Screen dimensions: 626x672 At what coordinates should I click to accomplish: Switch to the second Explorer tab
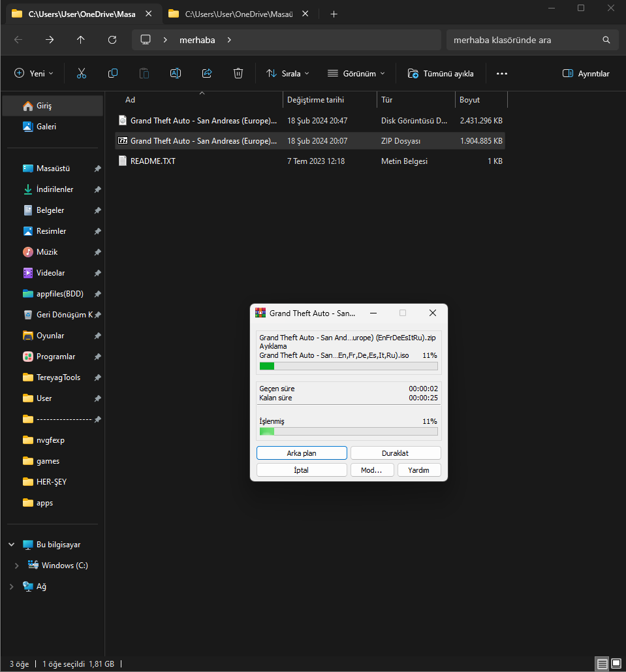tap(238, 14)
